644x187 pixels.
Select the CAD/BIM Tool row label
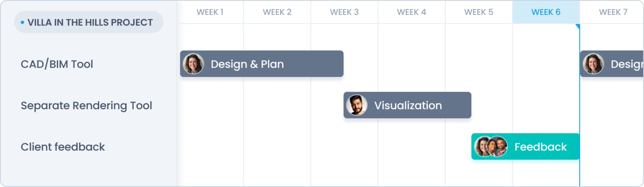pyautogui.click(x=57, y=64)
